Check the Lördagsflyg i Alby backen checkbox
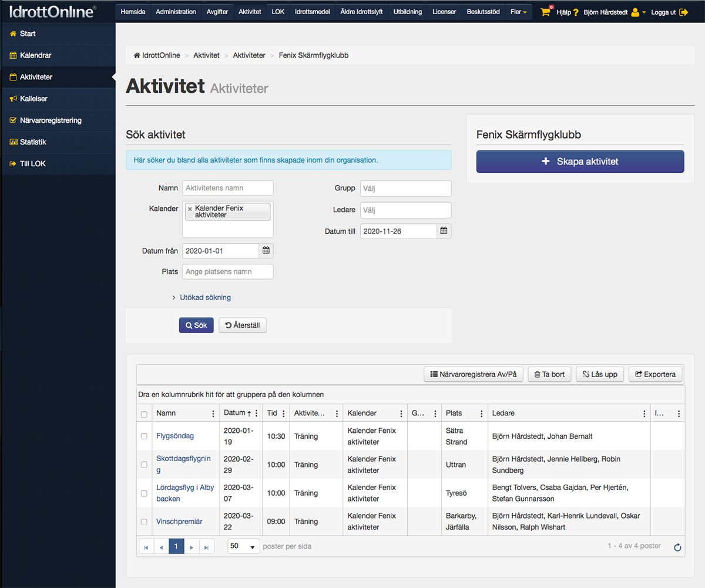The width and height of the screenshot is (705, 588). pos(144,493)
